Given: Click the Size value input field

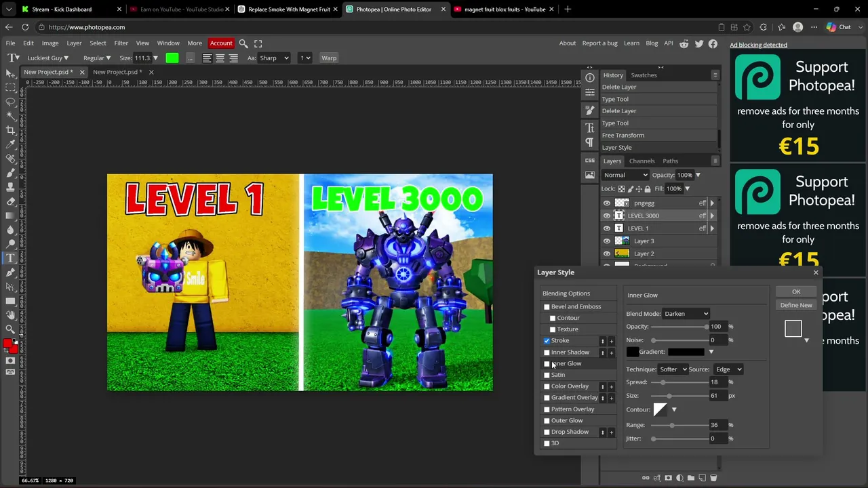Looking at the screenshot, I should [142, 58].
